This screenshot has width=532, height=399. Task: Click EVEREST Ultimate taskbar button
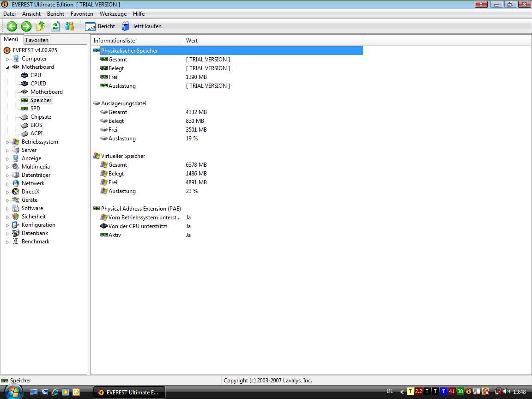point(129,392)
